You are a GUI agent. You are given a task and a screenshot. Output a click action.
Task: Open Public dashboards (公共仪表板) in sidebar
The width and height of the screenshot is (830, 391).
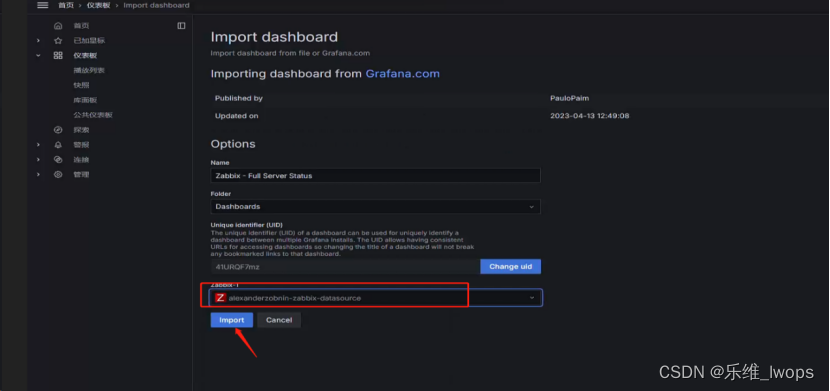93,115
